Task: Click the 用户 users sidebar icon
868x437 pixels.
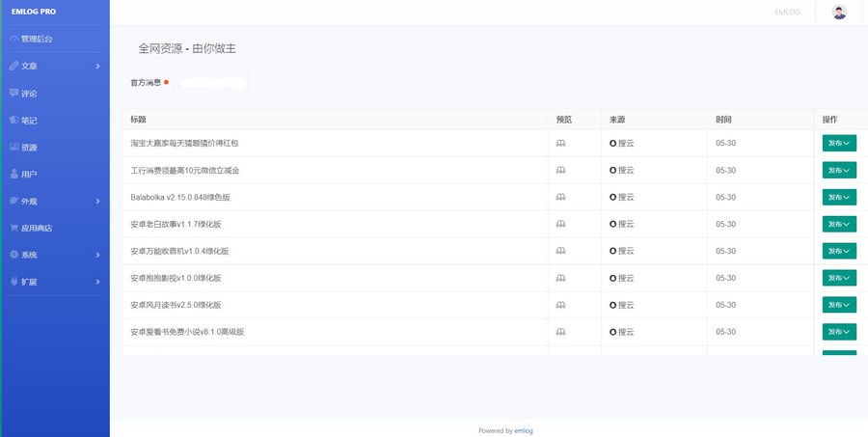Action: tap(14, 175)
